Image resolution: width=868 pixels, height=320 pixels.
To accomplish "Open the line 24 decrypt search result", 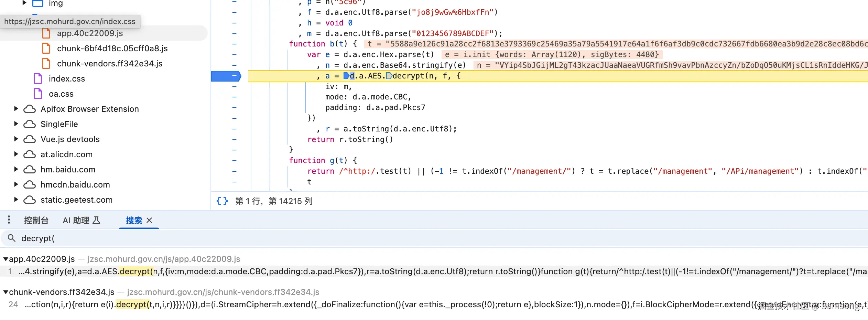I will coord(434,305).
